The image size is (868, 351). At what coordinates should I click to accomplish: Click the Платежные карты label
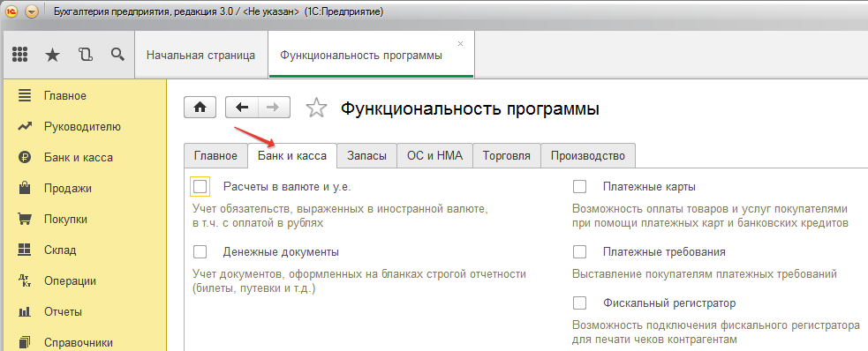(649, 187)
